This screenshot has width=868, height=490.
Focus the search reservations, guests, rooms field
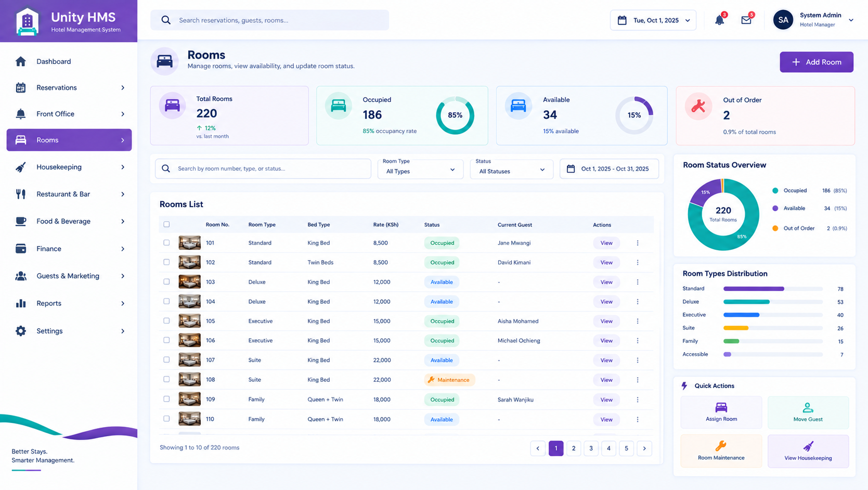[x=269, y=20]
